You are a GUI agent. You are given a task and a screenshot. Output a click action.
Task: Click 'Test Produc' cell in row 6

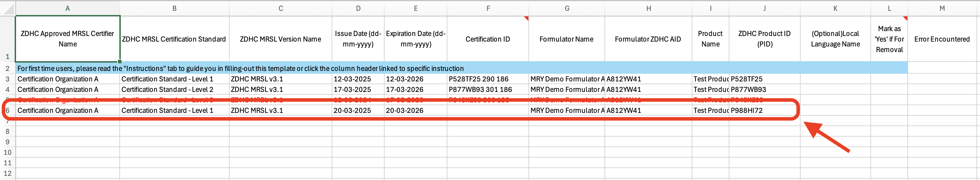[710, 110]
